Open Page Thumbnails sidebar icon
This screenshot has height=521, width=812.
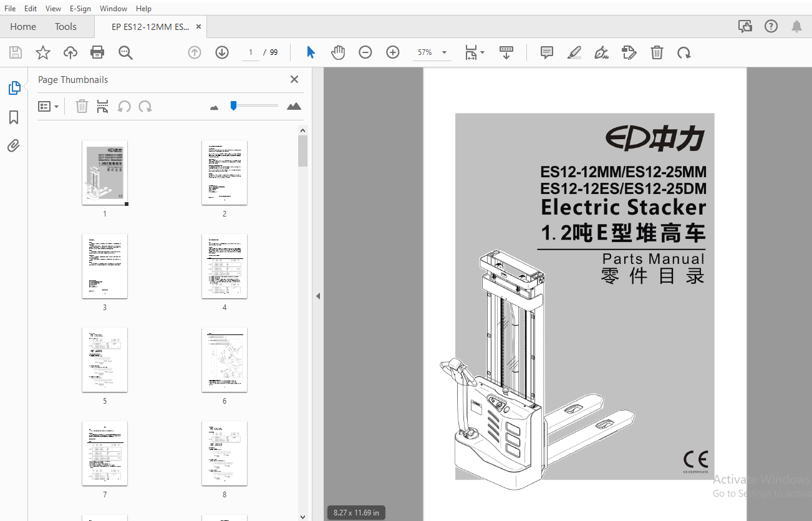[x=14, y=88]
